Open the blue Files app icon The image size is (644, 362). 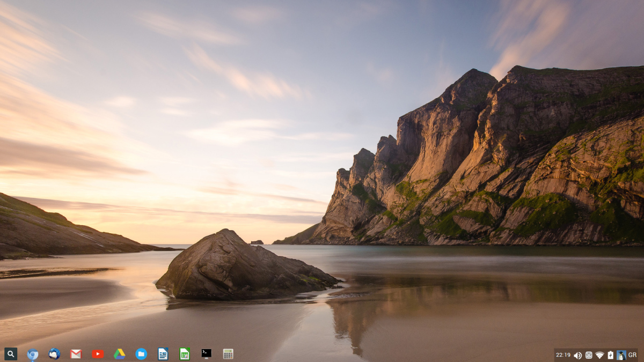point(141,354)
